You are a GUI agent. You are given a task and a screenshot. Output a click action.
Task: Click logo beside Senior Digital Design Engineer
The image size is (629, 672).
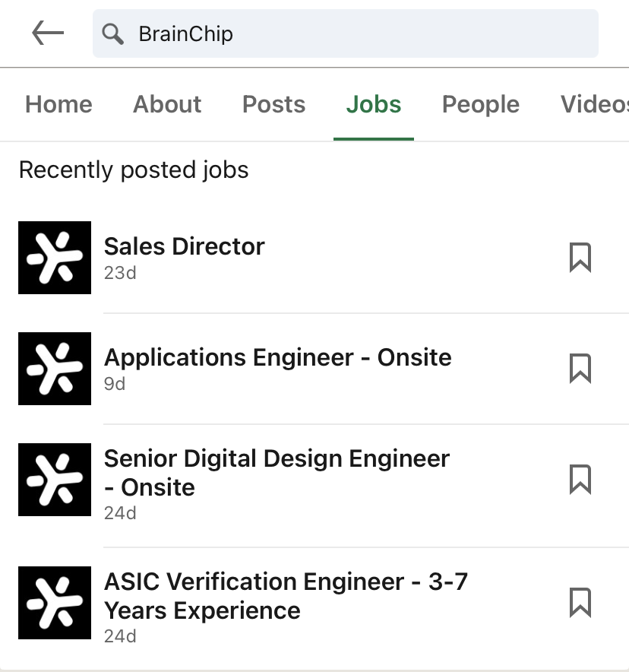coord(55,480)
